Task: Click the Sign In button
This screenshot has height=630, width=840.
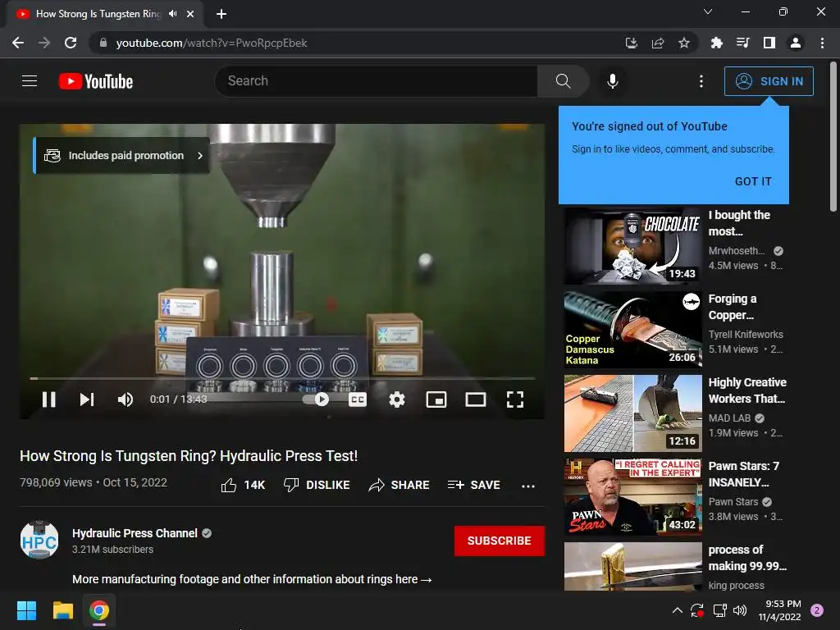Action: click(x=769, y=81)
